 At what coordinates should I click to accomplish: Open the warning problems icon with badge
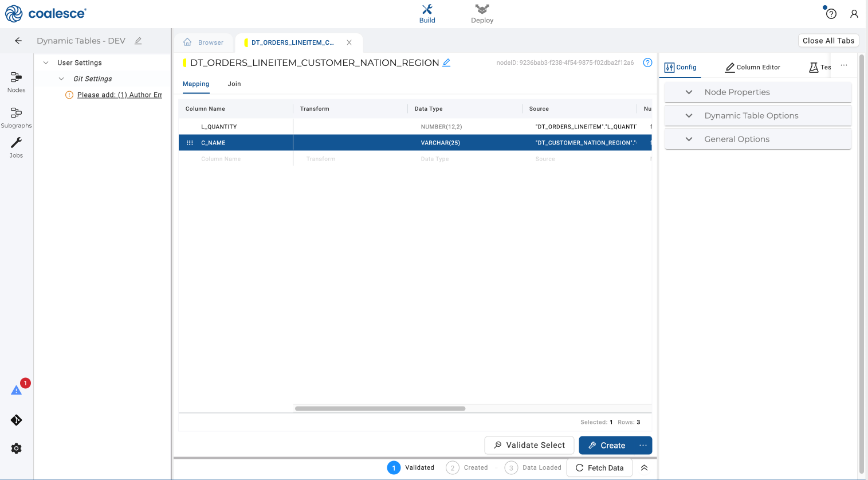click(17, 391)
